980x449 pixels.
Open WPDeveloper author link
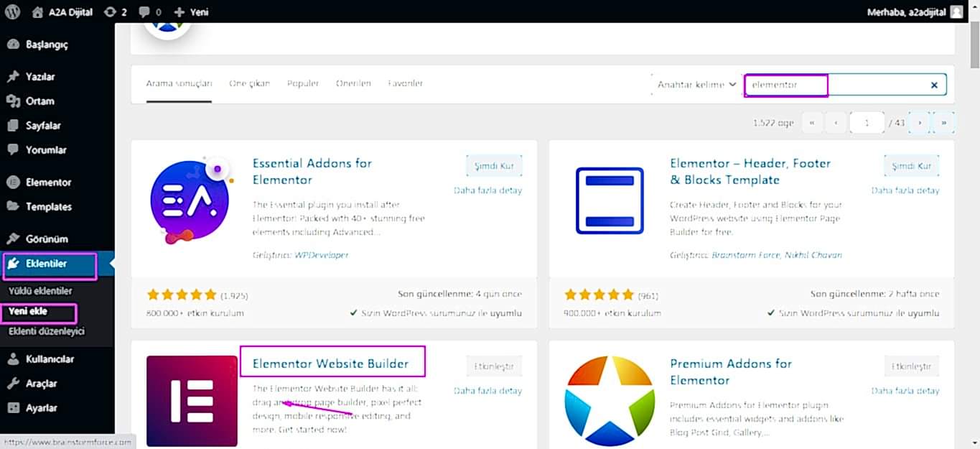pyautogui.click(x=322, y=255)
